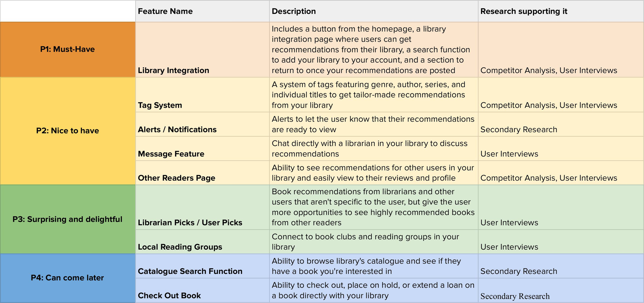The height and width of the screenshot is (303, 644).
Task: Select the green P3: Surprising and delightful cell
Action: 67,219
